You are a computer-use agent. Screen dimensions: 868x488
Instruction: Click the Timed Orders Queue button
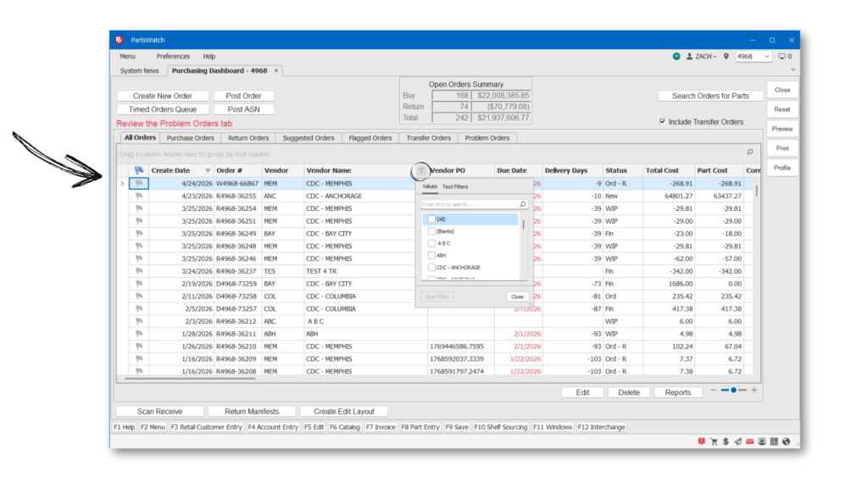coord(163,109)
